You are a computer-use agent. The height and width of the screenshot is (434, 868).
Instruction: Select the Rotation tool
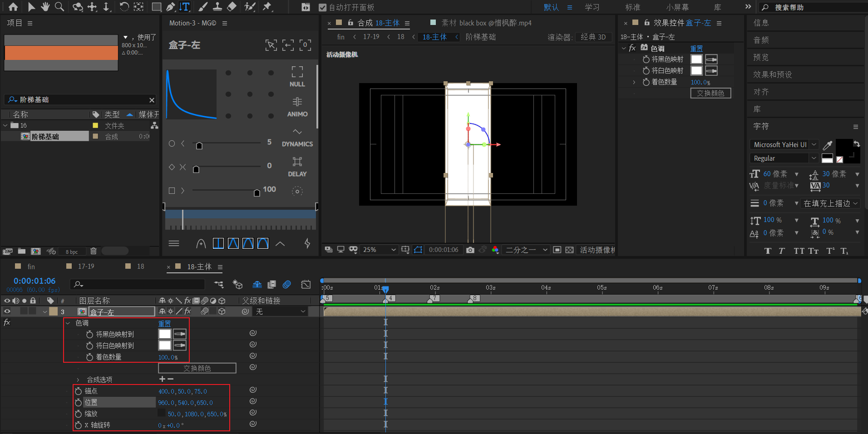pyautogui.click(x=124, y=7)
